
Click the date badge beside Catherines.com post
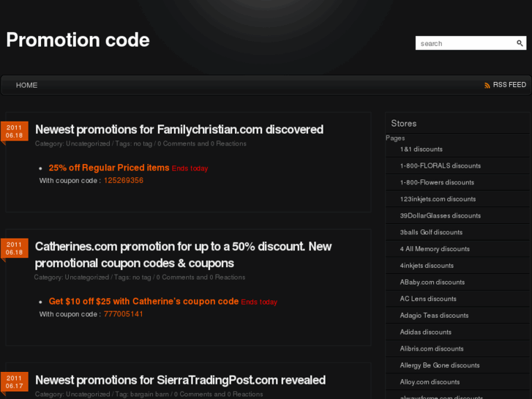(x=15, y=248)
